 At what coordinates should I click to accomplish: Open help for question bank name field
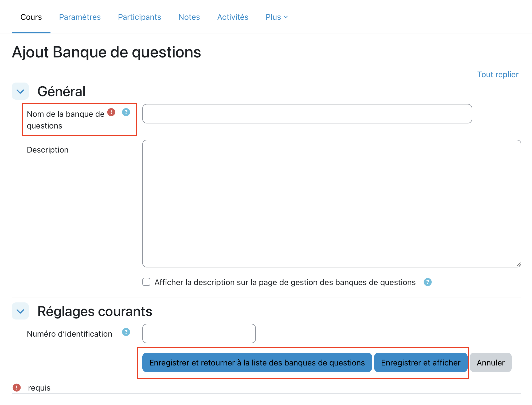click(x=126, y=112)
